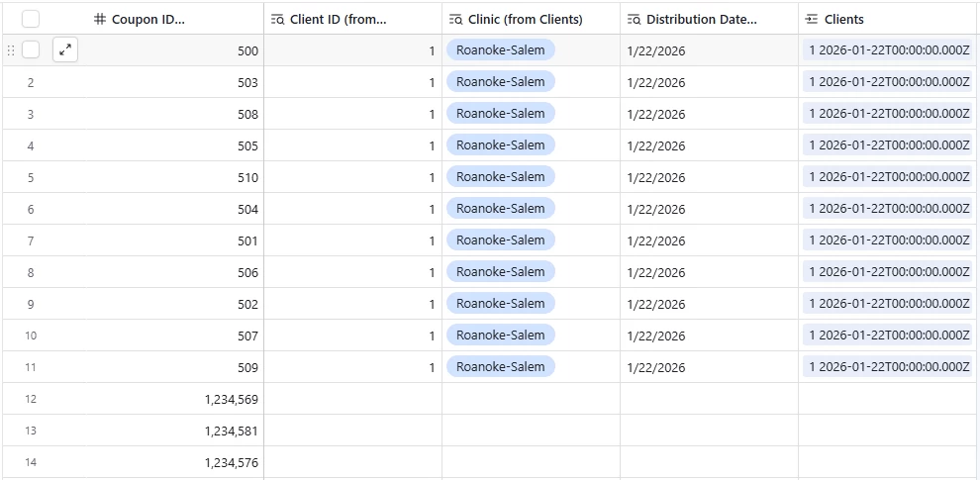Click the expand record arrows icon
This screenshot has height=480, width=980.
(x=65, y=50)
